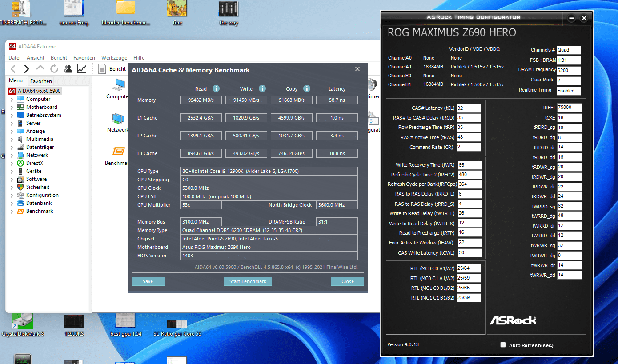
Task: Expand the Betriebssystem tree node
Action: point(12,116)
